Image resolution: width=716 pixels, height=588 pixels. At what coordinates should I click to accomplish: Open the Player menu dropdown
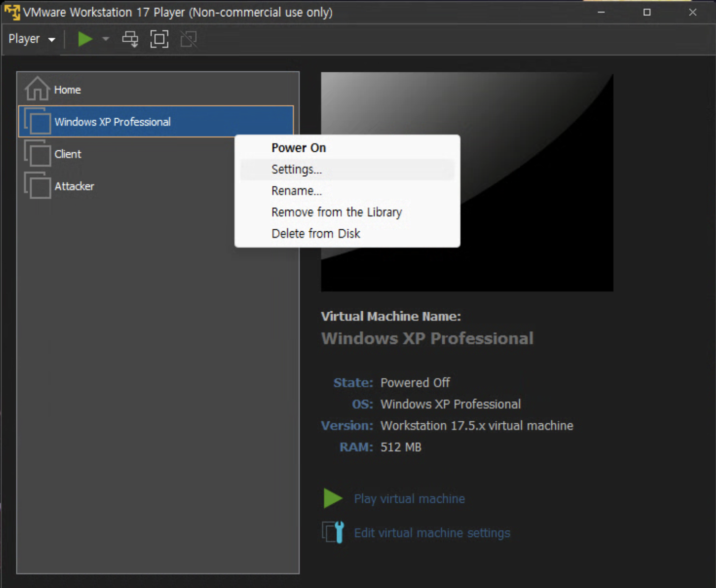pyautogui.click(x=32, y=39)
